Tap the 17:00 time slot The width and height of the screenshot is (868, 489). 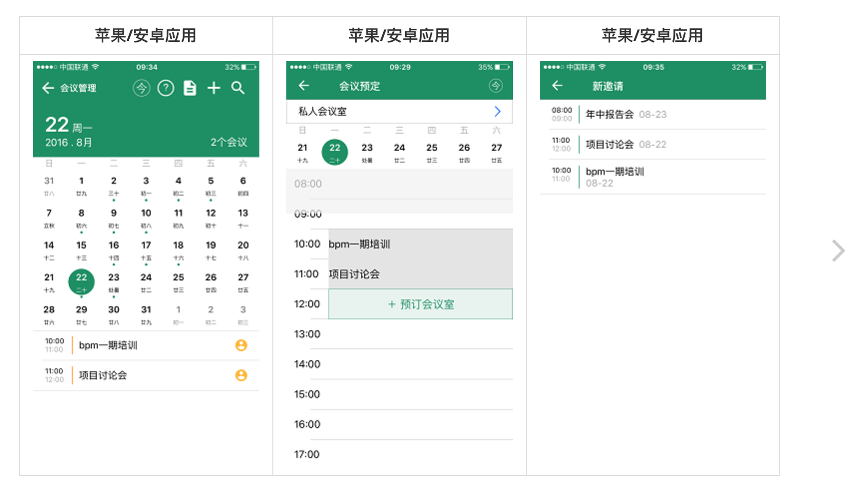[400, 454]
